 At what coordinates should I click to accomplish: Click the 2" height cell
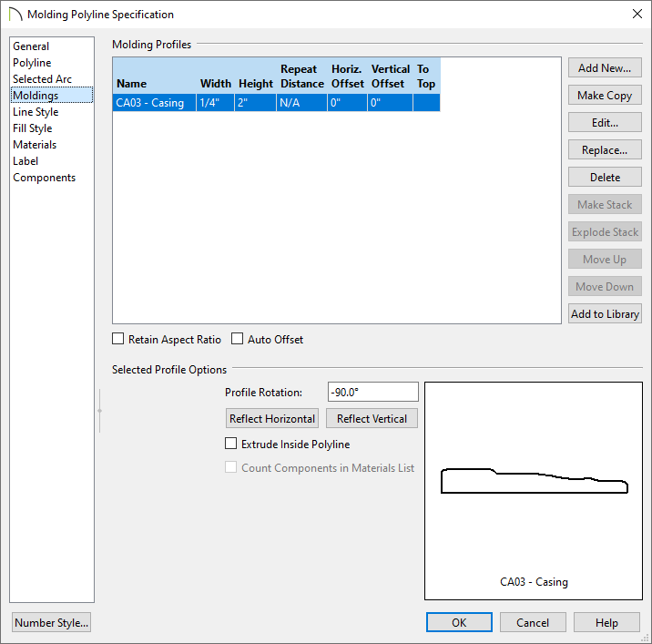click(x=255, y=103)
